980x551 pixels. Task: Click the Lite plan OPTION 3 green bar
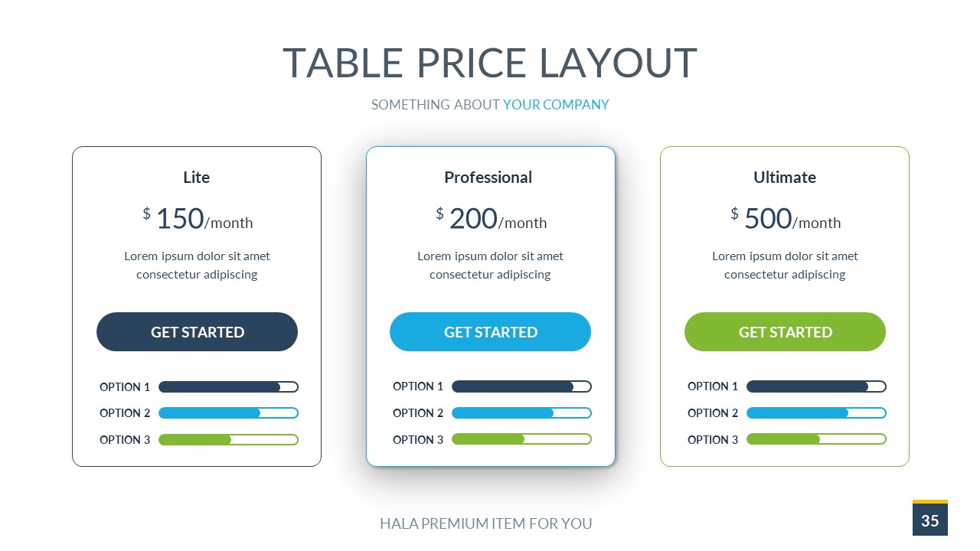coord(228,439)
